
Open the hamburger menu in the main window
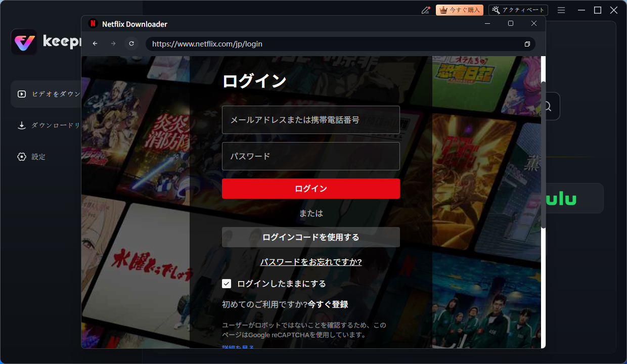pos(561,10)
